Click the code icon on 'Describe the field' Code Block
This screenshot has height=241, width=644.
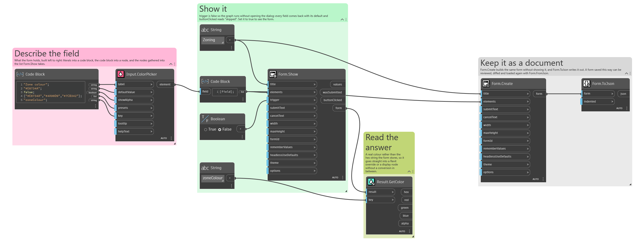(x=20, y=74)
